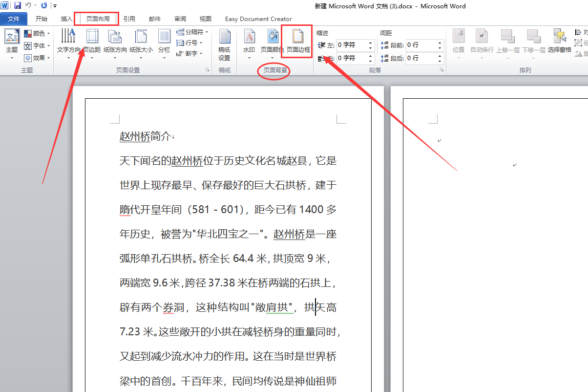This screenshot has height=392, width=588.
Task: Open the Easy Document Creator tab
Action: point(258,19)
